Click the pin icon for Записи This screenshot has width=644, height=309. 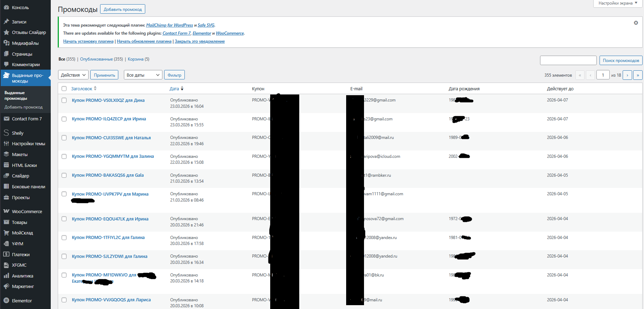pos(6,22)
